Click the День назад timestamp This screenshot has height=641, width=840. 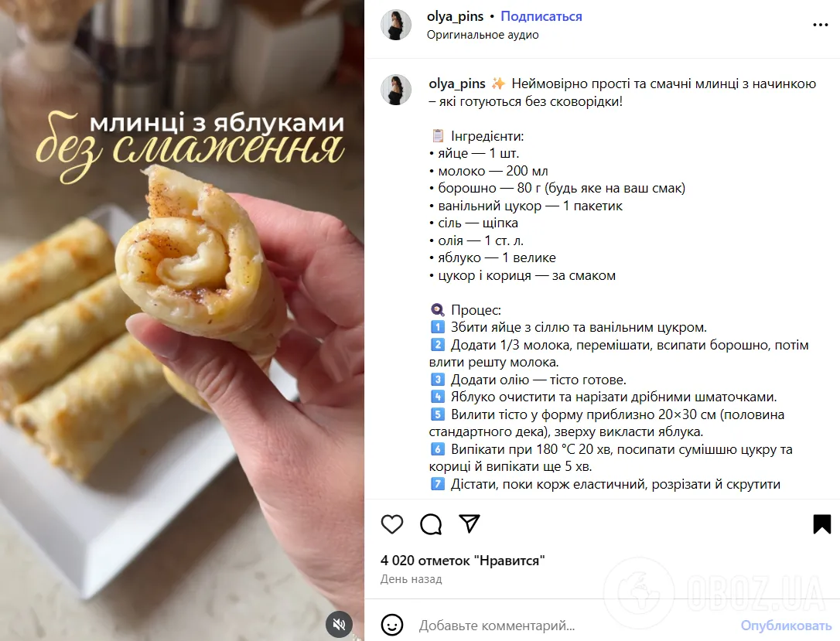(x=411, y=579)
